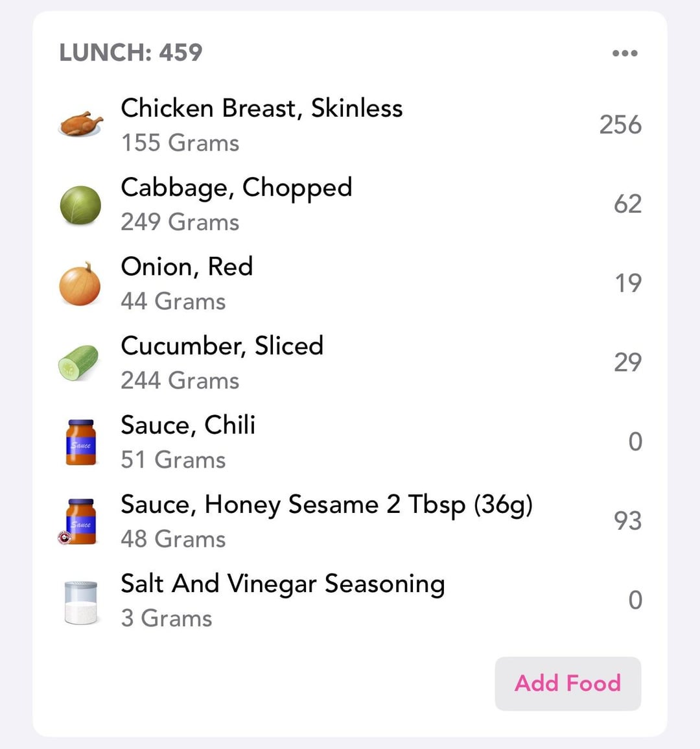Tap the roast chicken food icon
This screenshot has height=749, width=700.
tap(80, 123)
